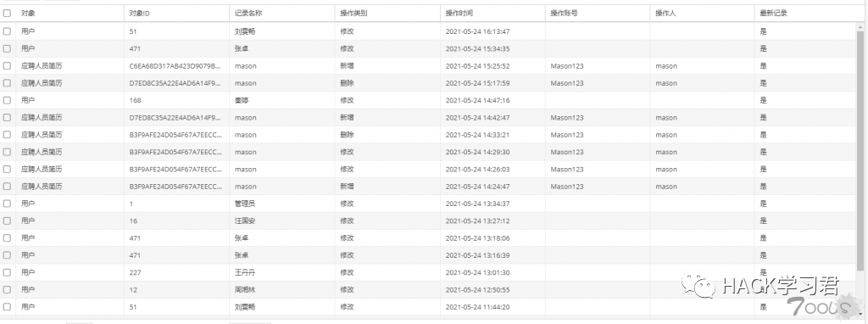Check the row logged at 14:33:21
Screen dimensions: 868x324
tap(7, 135)
